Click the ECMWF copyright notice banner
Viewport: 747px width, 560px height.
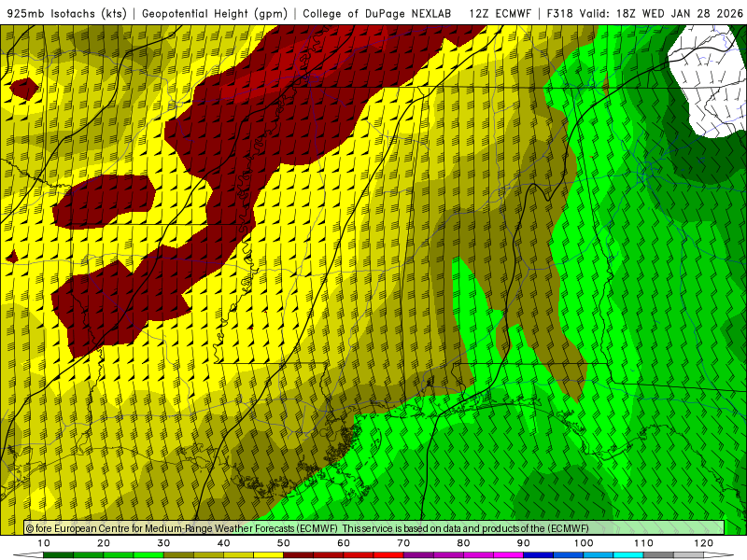[374, 528]
